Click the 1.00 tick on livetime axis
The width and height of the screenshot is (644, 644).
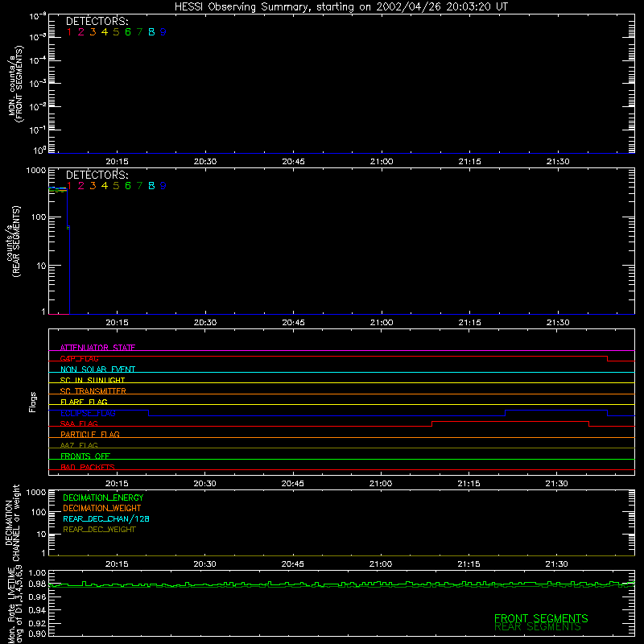coord(37,573)
